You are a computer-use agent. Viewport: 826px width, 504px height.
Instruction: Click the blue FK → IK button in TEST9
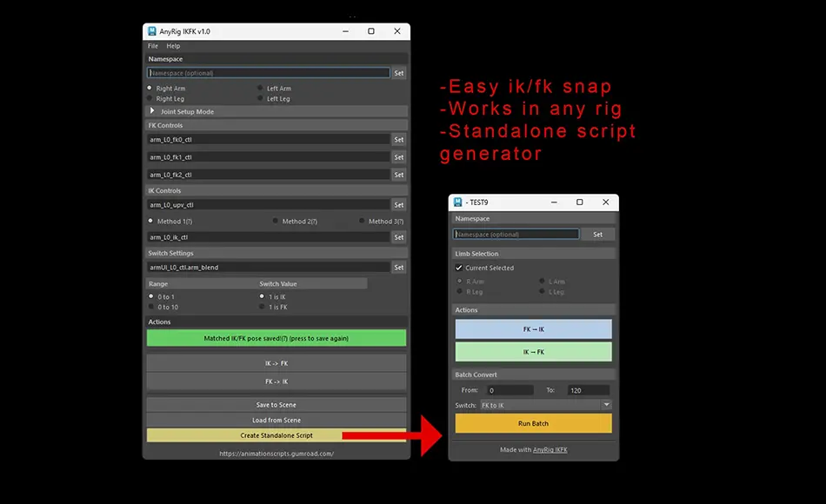pos(534,329)
